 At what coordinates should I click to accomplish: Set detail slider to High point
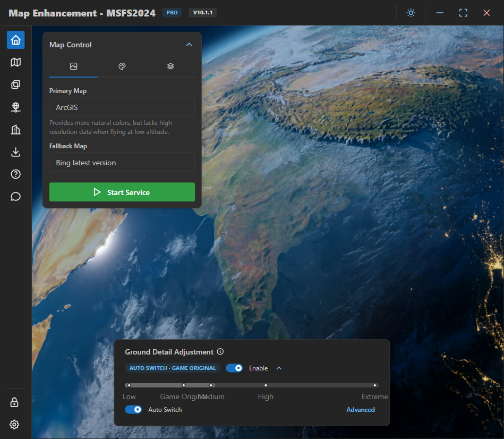click(266, 385)
